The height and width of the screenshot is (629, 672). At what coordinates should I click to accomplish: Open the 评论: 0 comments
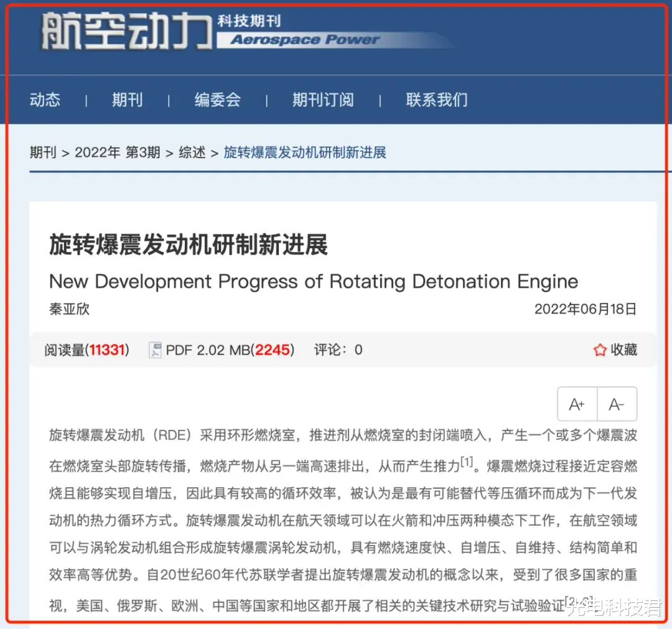[x=338, y=350]
